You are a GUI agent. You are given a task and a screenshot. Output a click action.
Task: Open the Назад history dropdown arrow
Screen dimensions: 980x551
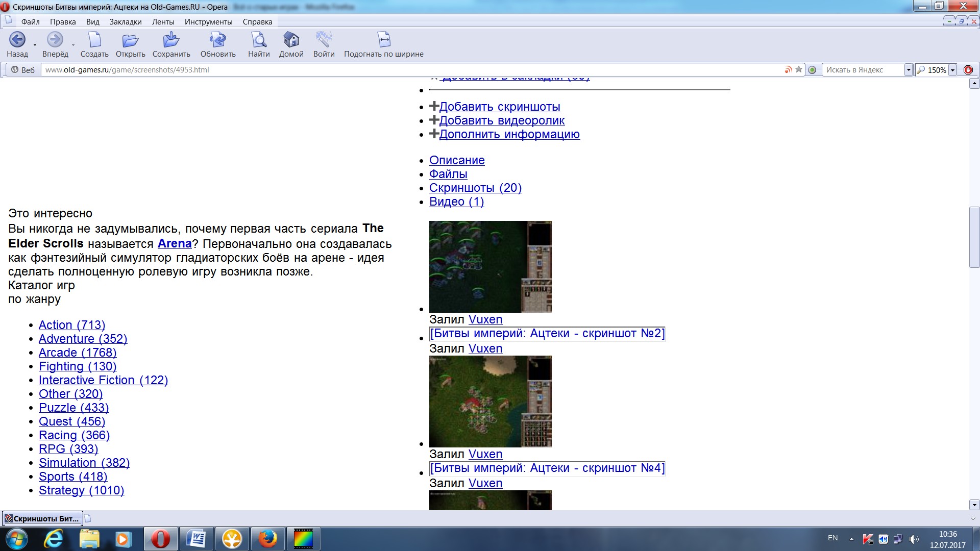pos(35,45)
